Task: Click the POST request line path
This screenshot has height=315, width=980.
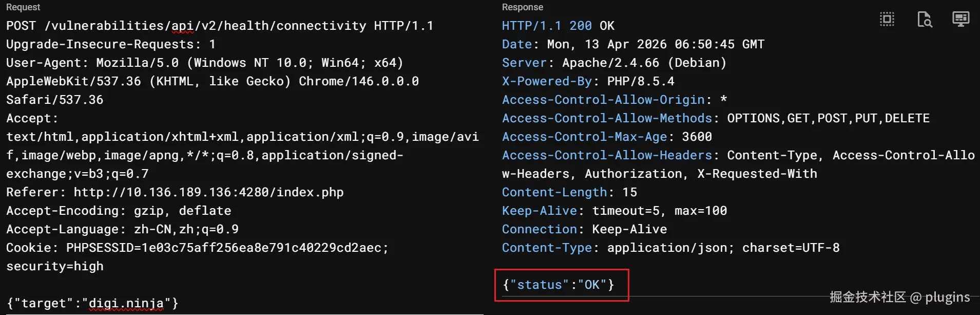Action: [x=205, y=26]
